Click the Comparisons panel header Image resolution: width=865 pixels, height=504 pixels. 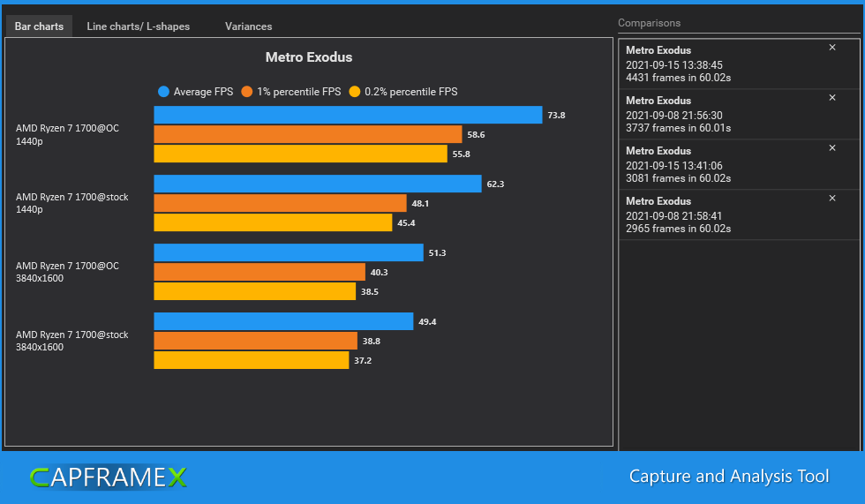tap(649, 23)
